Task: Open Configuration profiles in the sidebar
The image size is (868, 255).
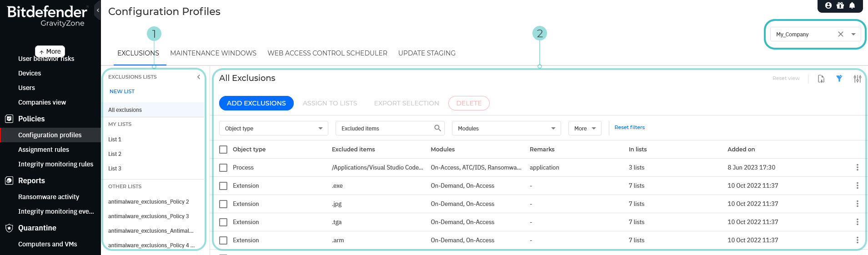Action: 50,135
